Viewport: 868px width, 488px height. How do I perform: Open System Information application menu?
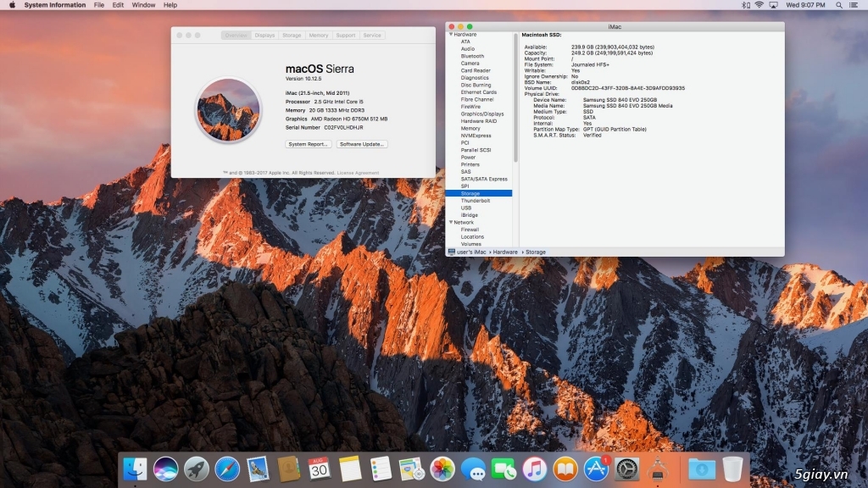pyautogui.click(x=55, y=5)
